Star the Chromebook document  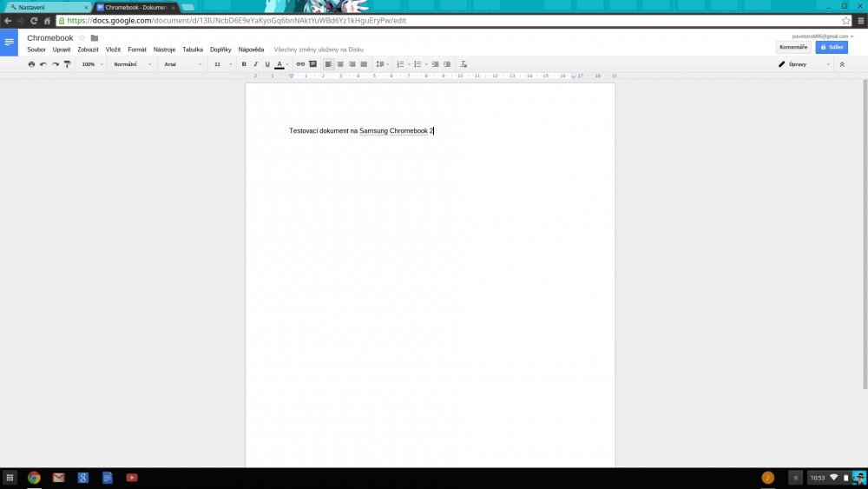(x=82, y=38)
